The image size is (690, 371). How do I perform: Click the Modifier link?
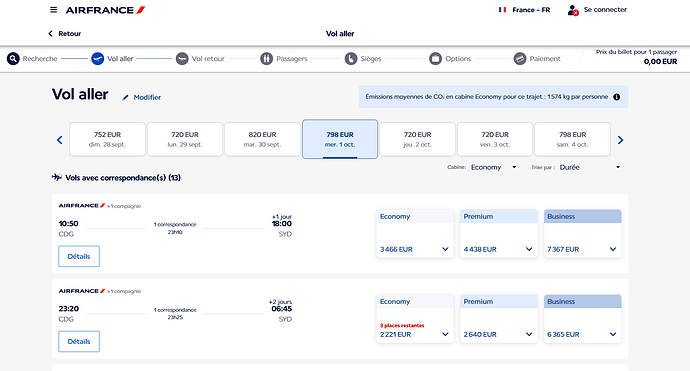(142, 97)
